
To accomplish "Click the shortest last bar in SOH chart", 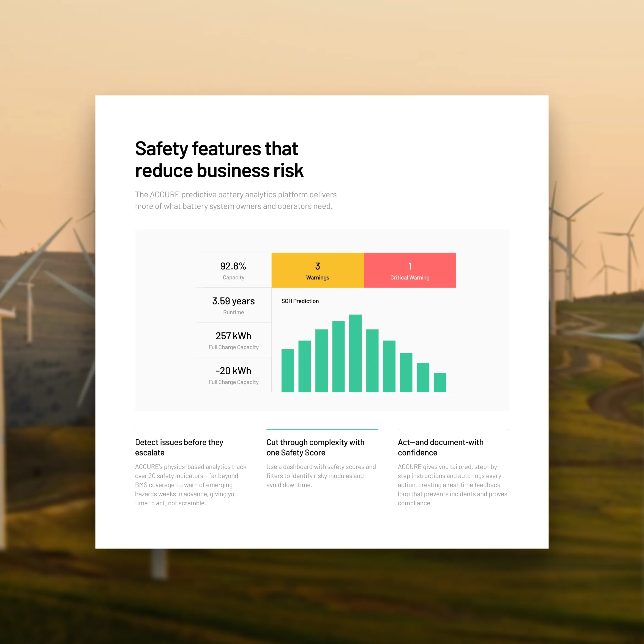I will (440, 382).
